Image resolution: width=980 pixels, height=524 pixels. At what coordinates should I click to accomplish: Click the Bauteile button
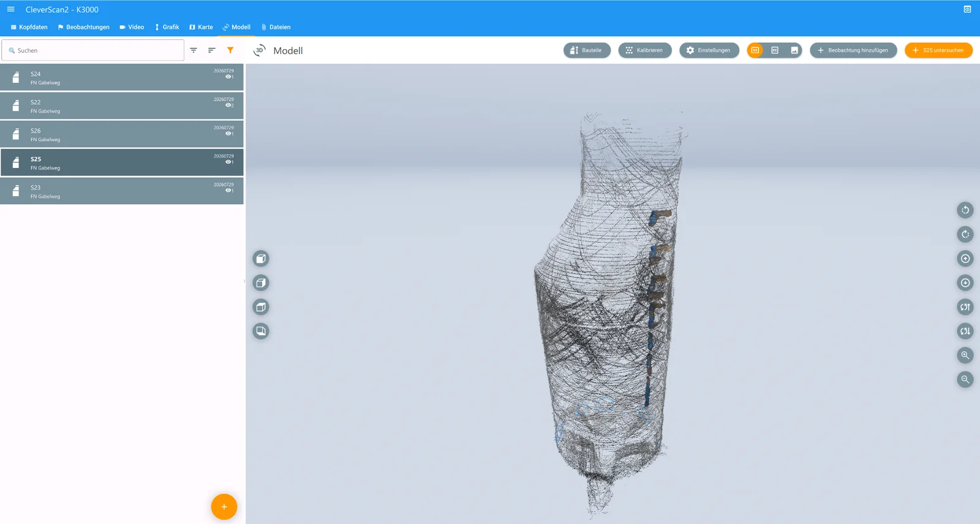coord(587,50)
